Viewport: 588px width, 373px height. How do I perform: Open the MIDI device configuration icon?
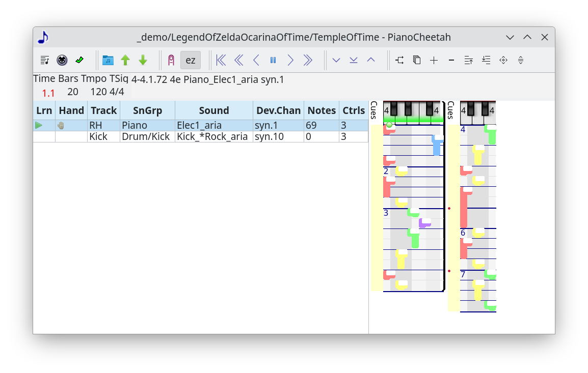click(x=62, y=60)
